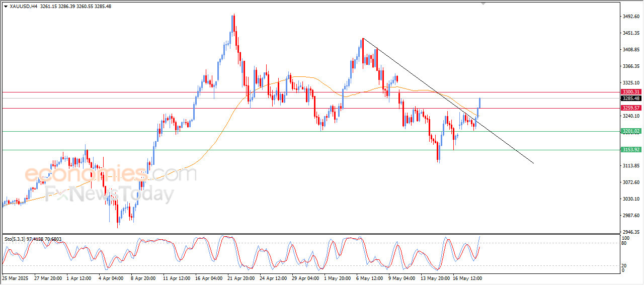Viewport: 644px width, 285px height.
Task: Click the 16 May 12:00 time label
Action: pos(468,278)
